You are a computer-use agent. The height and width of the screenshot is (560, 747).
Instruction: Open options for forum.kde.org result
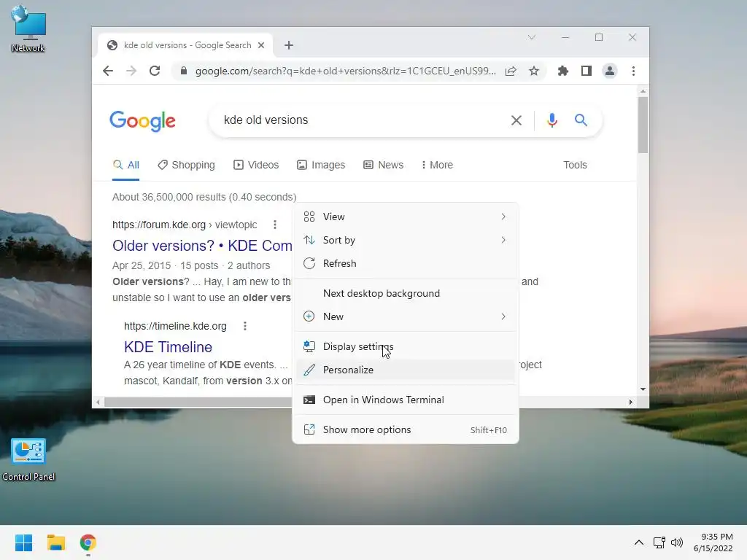tap(275, 225)
